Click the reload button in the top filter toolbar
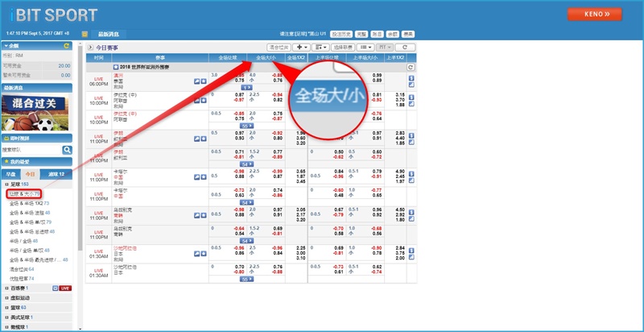The image size is (644, 332). tap(404, 48)
